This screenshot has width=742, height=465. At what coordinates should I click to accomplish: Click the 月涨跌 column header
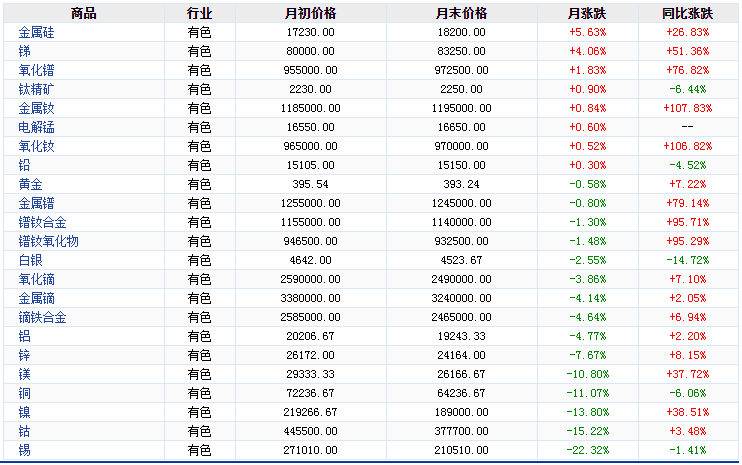(x=586, y=13)
